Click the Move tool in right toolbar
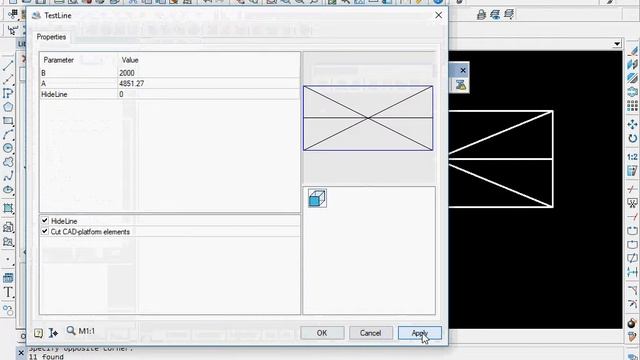This screenshot has height=360, width=640. click(x=632, y=124)
